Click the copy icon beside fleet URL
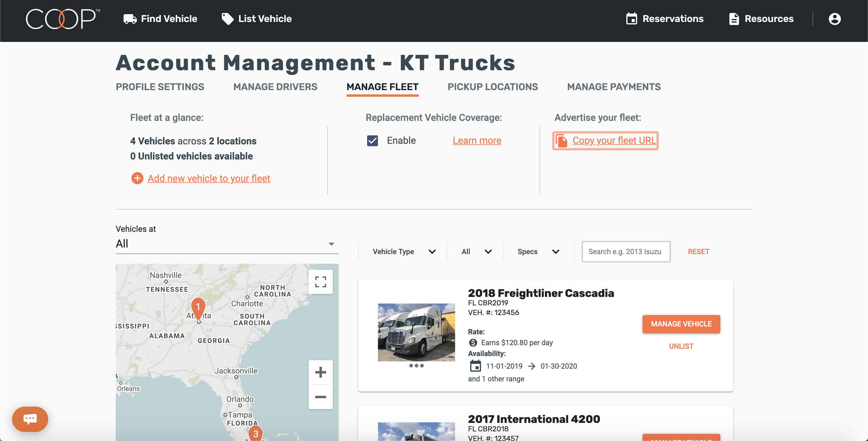Viewport: 868px width, 441px height. click(x=561, y=140)
